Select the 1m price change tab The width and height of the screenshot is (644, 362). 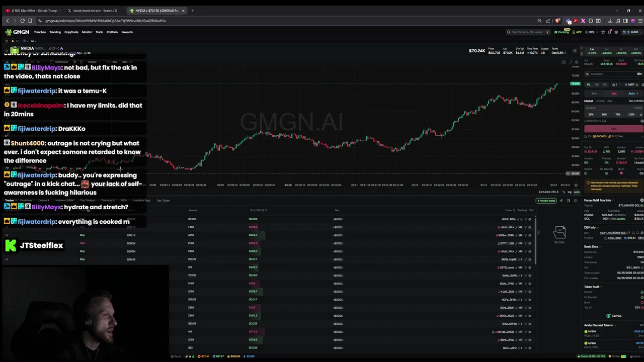coord(592,51)
